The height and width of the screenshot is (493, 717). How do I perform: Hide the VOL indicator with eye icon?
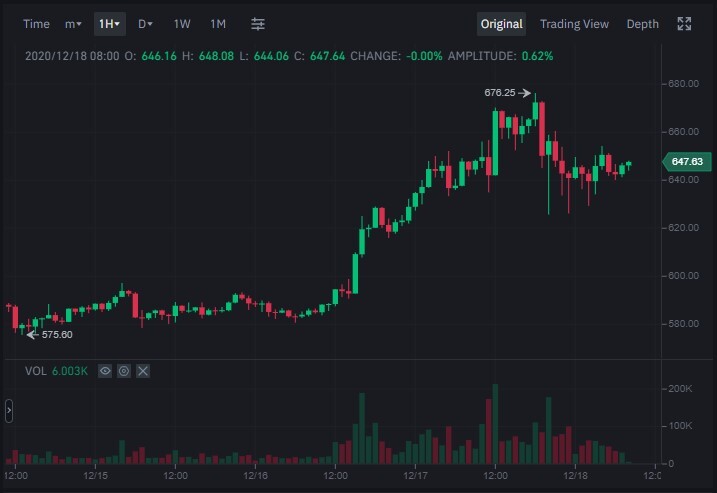pos(105,371)
